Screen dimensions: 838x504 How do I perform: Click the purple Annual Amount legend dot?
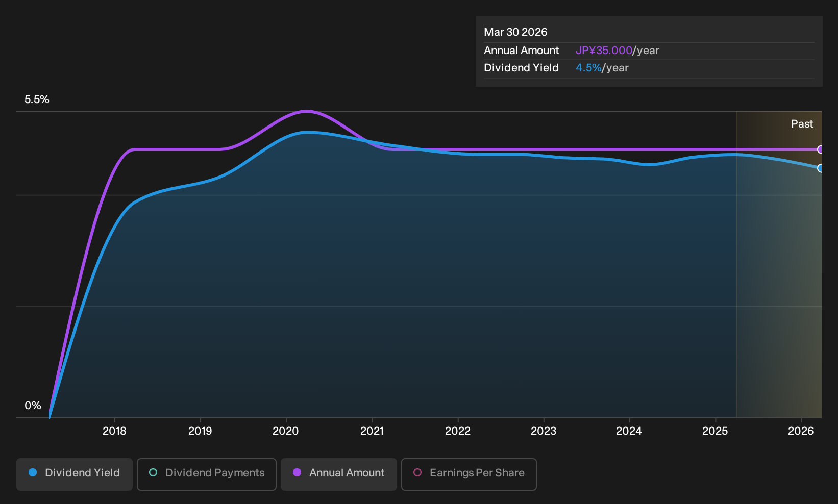297,472
